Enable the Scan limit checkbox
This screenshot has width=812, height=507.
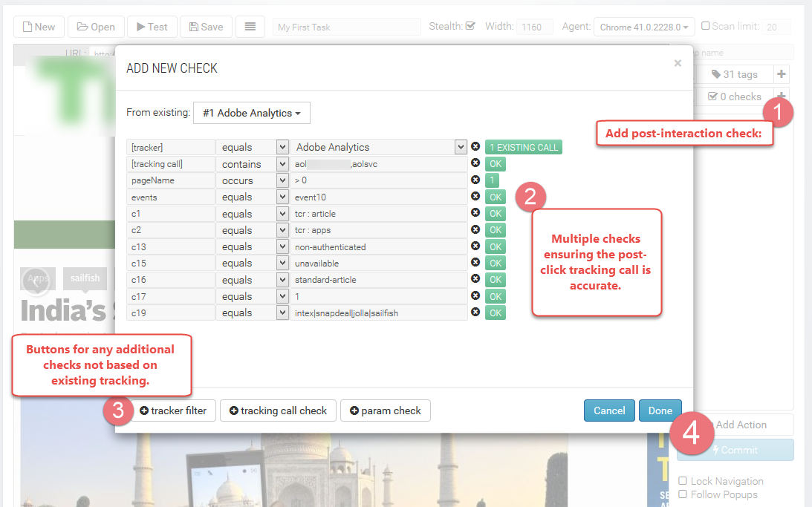[x=705, y=25]
